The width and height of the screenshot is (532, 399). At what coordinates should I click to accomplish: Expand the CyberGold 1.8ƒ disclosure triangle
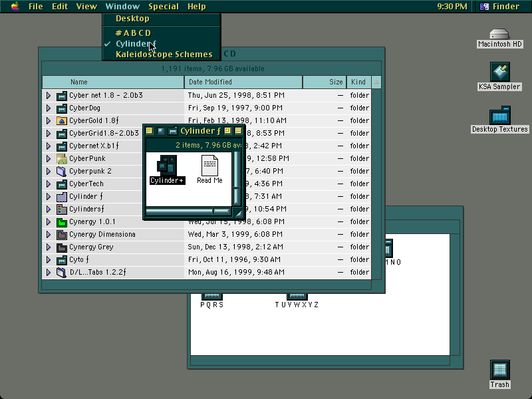point(48,121)
